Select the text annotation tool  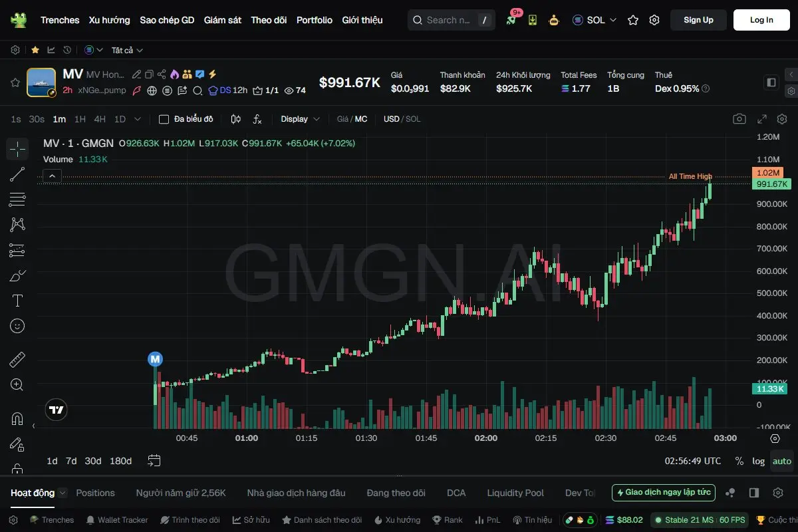pos(17,301)
